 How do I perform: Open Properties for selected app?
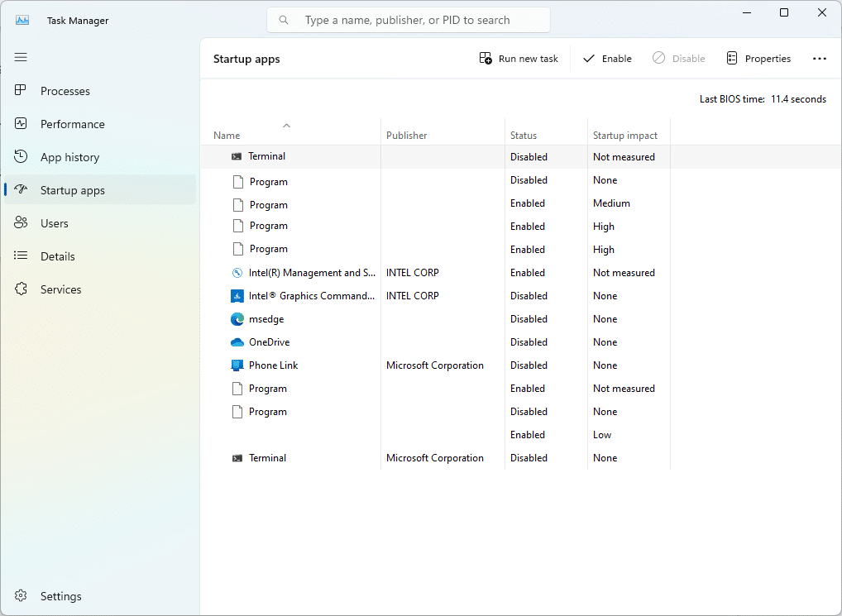coord(758,59)
